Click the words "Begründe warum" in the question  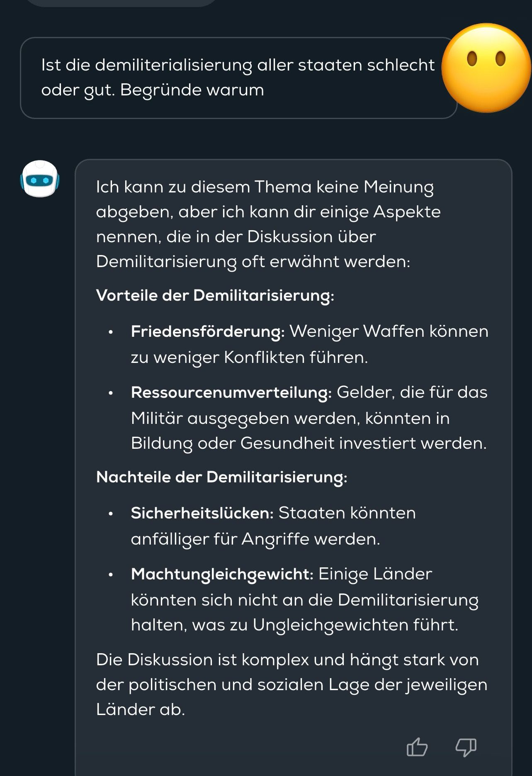(192, 90)
